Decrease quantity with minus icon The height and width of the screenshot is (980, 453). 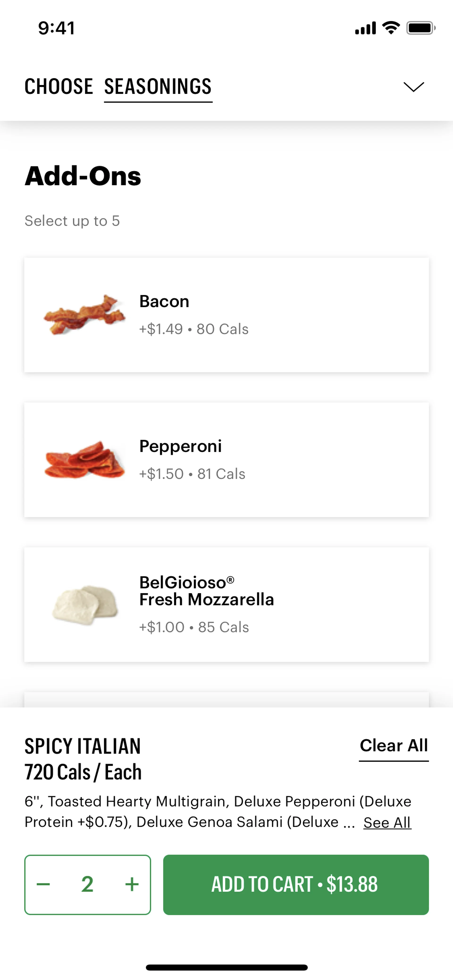pyautogui.click(x=43, y=884)
